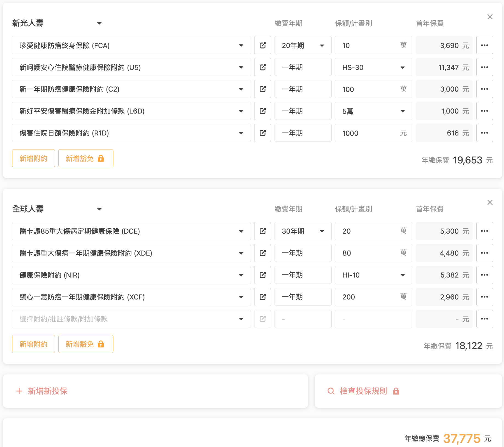
Task: Click more options for XCF rider row
Action: coord(484,297)
